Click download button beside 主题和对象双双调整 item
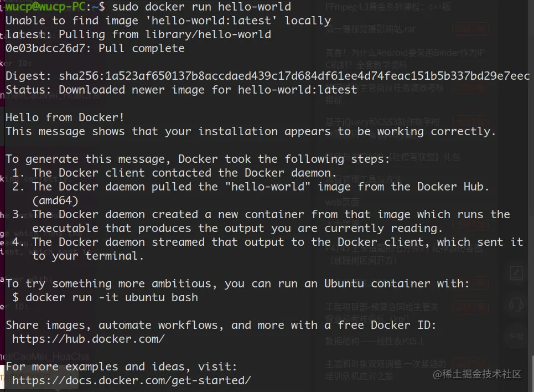The width and height of the screenshot is (534, 392). (x=469, y=364)
